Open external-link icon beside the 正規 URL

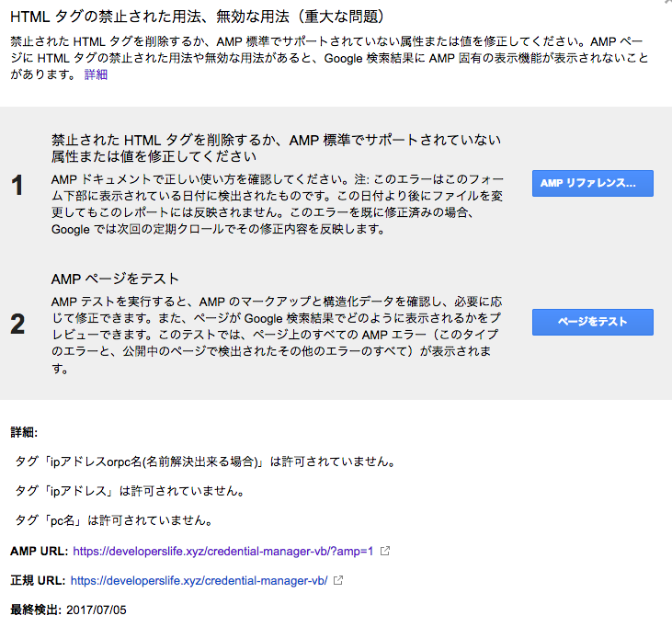click(338, 581)
